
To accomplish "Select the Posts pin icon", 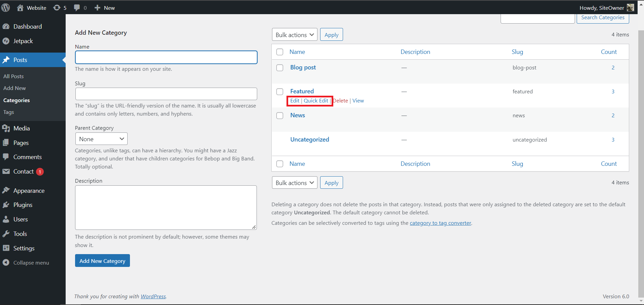I will [x=7, y=60].
